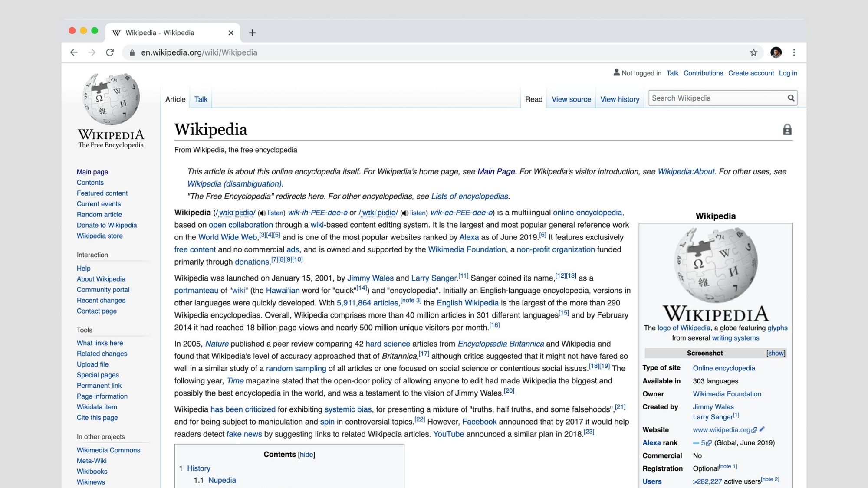Bookmark the page with the star icon

pos(754,52)
